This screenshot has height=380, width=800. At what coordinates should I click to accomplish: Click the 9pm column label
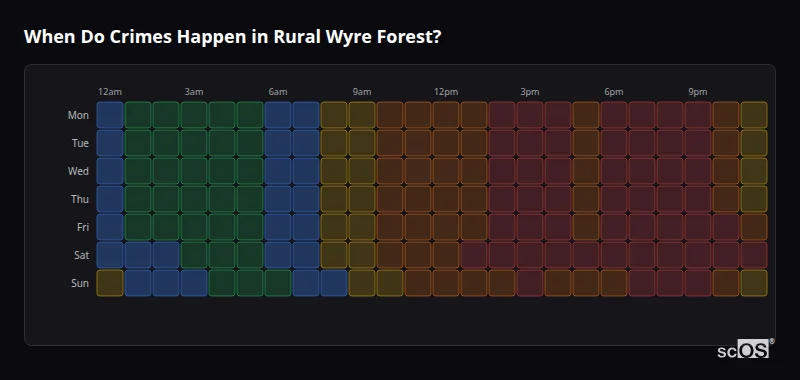pos(698,92)
